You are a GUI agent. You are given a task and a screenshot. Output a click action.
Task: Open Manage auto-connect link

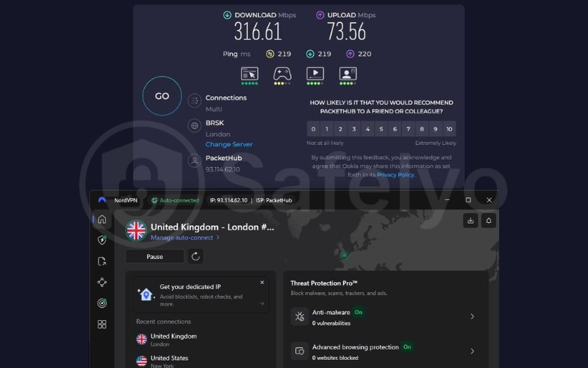(x=185, y=238)
